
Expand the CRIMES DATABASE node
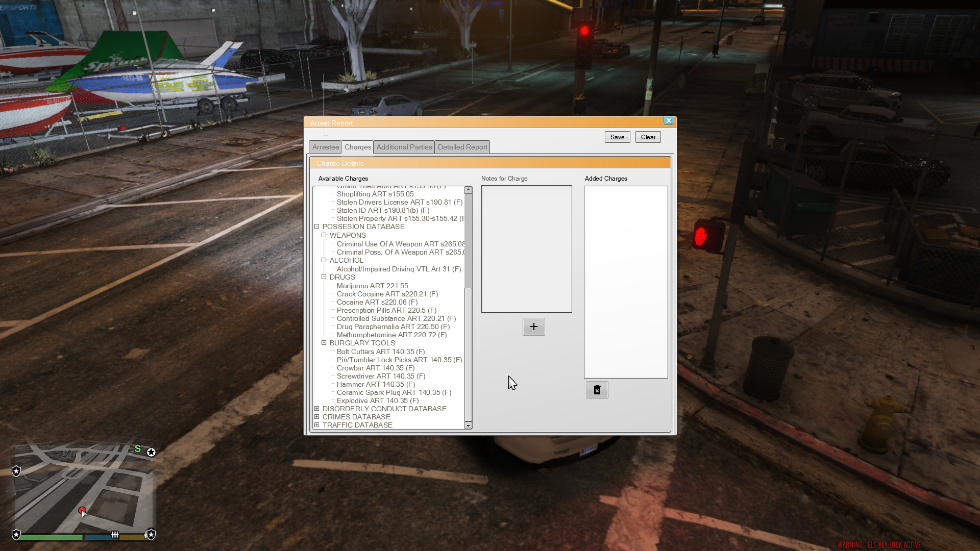[317, 417]
